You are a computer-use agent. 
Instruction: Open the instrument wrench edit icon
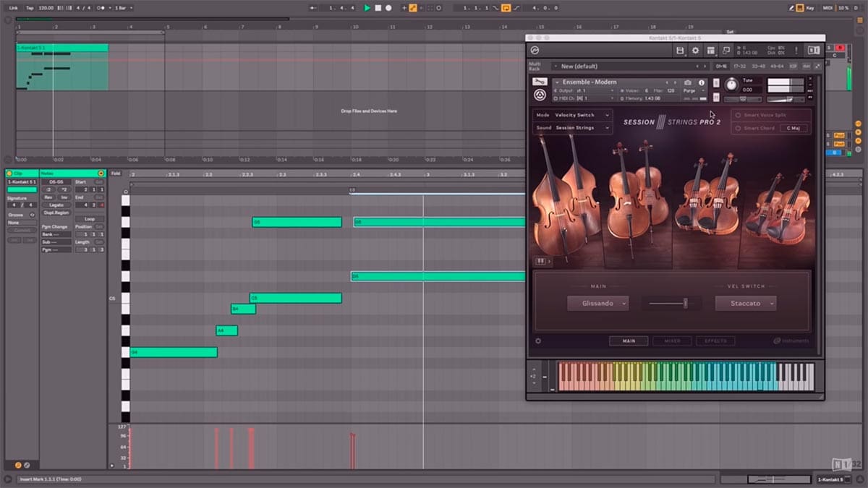(540, 82)
